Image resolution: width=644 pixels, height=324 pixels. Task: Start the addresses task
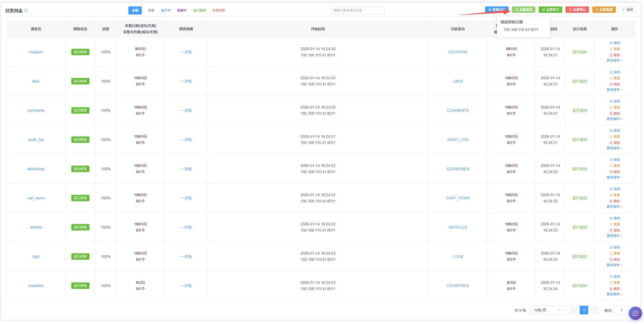(615, 160)
